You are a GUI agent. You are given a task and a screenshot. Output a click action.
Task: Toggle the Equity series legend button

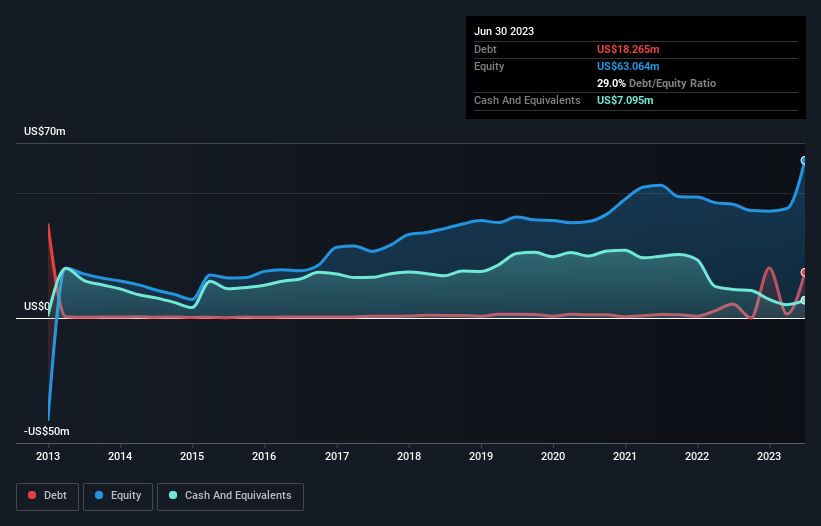click(118, 496)
